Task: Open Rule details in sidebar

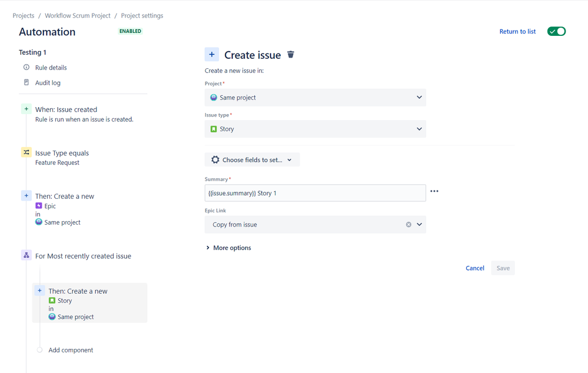Action: coord(51,68)
